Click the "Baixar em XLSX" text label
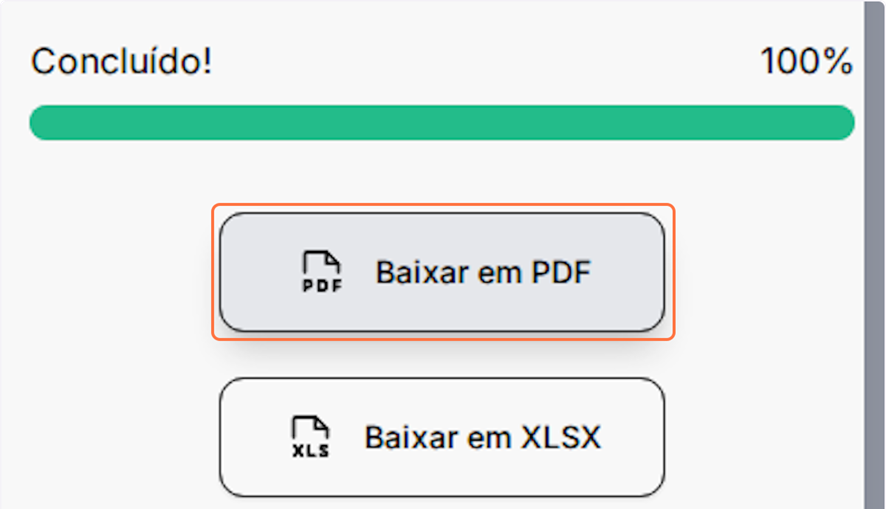Viewport: 886px width, 509px height. click(x=482, y=437)
